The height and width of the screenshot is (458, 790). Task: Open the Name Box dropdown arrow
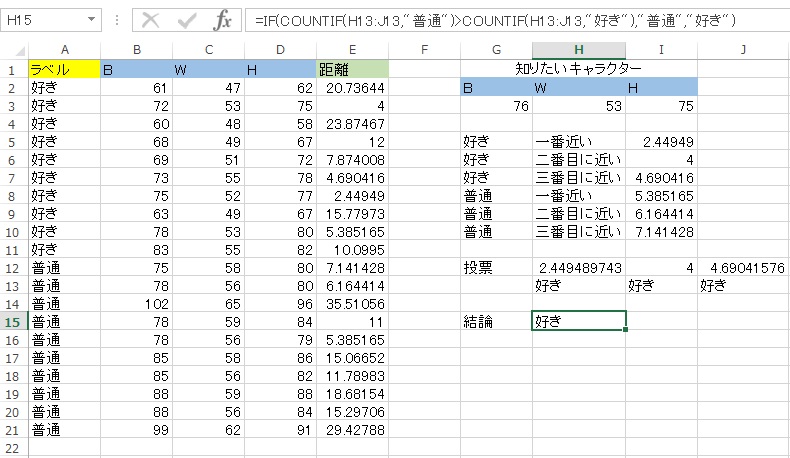point(91,20)
